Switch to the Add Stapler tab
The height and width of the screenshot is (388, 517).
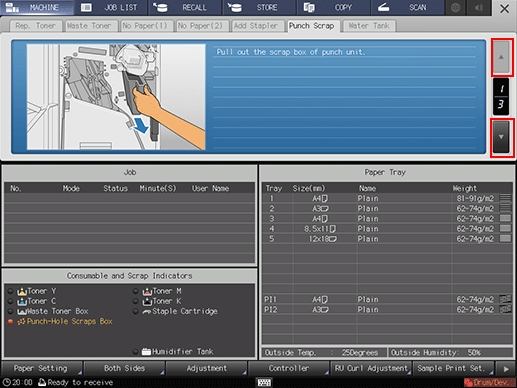(256, 26)
